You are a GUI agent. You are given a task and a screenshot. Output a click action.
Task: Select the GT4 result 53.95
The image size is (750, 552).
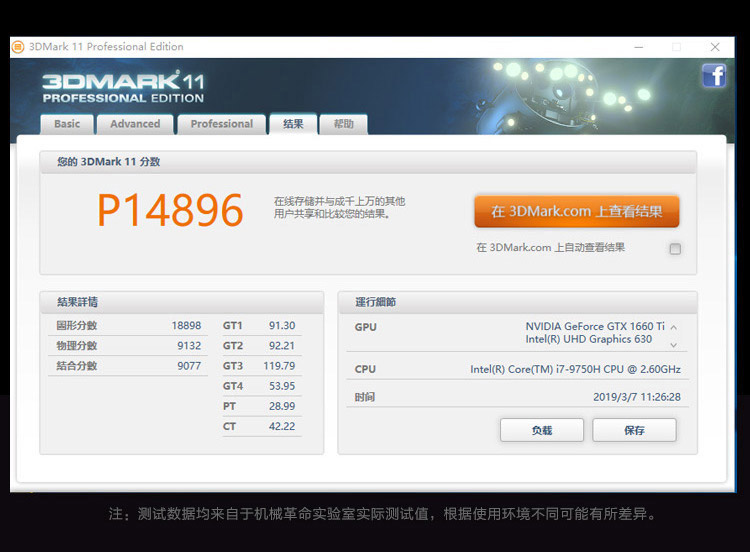(282, 386)
